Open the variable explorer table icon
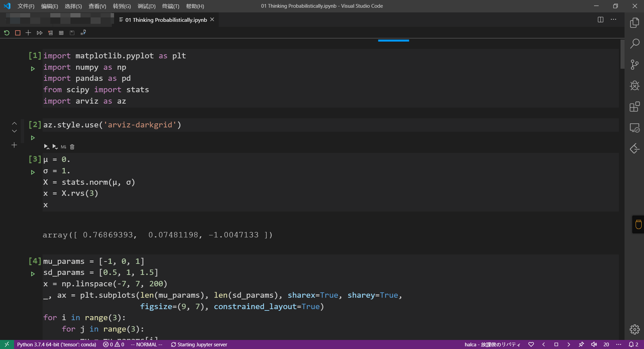This screenshot has height=349, width=644. [x=61, y=33]
